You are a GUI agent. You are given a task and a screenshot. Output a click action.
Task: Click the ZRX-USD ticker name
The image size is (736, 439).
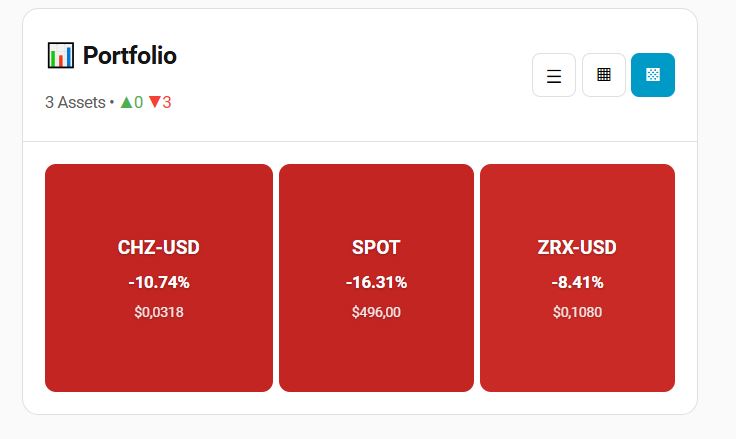tap(577, 248)
